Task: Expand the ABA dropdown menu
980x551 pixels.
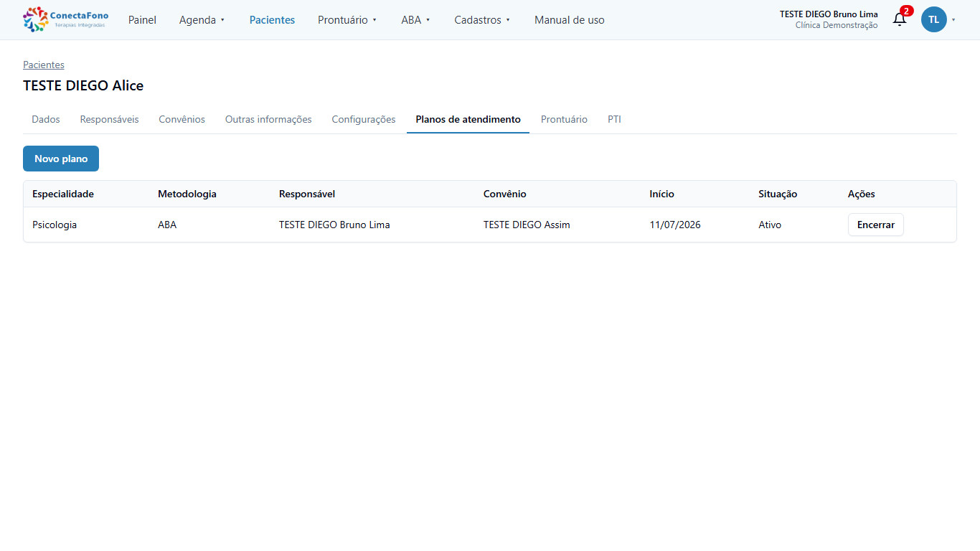Action: 416,20
